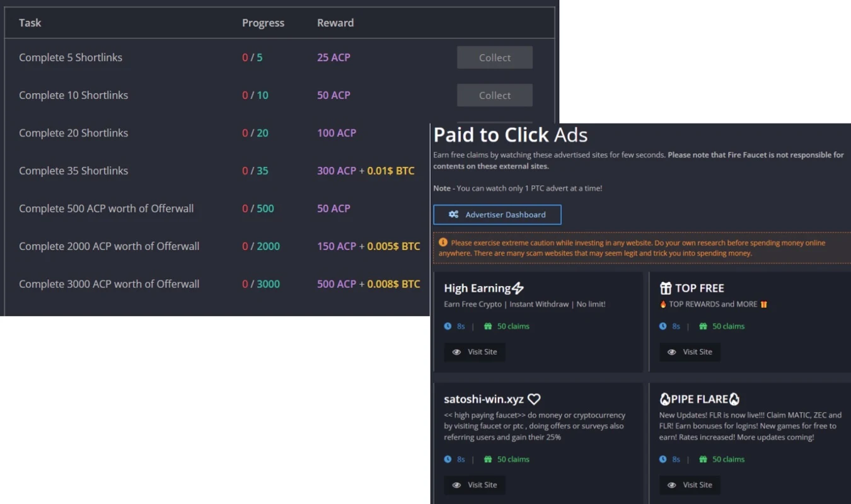851x504 pixels.
Task: Click the 50 claims text on High Earning card
Action: click(x=513, y=326)
